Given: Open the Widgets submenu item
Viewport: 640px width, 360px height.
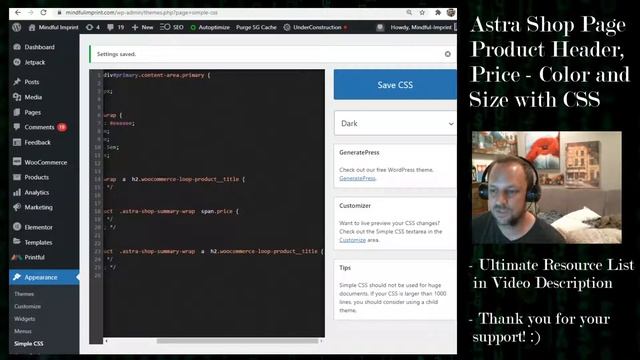Looking at the screenshot, I should (24, 319).
